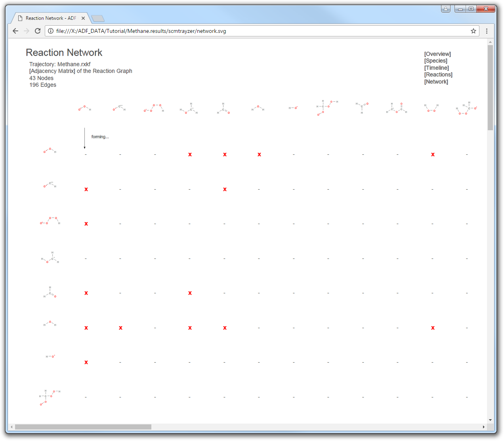Screen dimensions: 504x441
Task: Open the [Timeline] link
Action: 437,68
